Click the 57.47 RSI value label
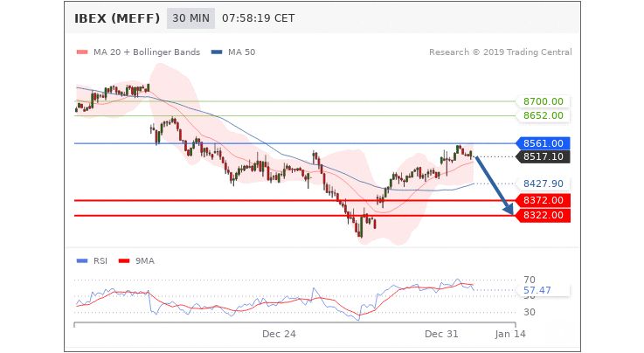644x353 pixels. [543, 290]
